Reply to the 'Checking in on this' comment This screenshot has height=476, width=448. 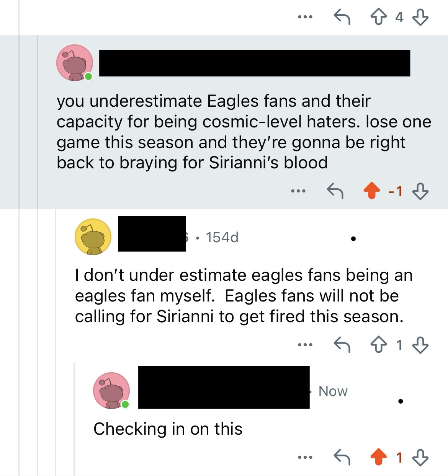342,457
